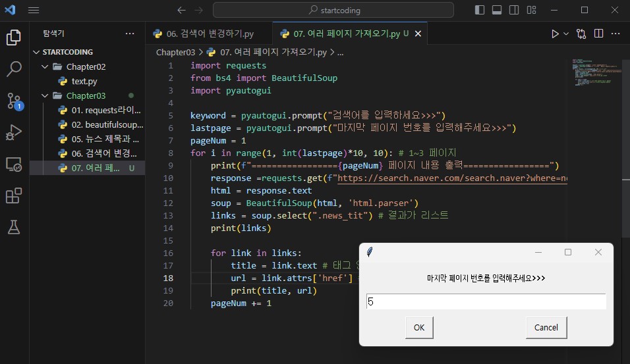Close the 07. 여러 페이지 가져오기.py tab
The image size is (630, 364).
(x=418, y=34)
